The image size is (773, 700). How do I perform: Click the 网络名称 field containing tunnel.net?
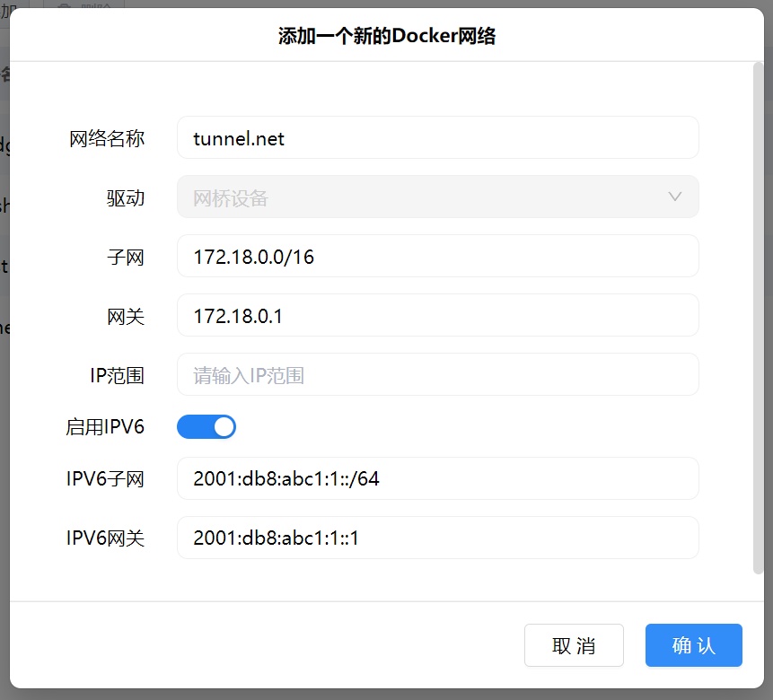tap(437, 137)
